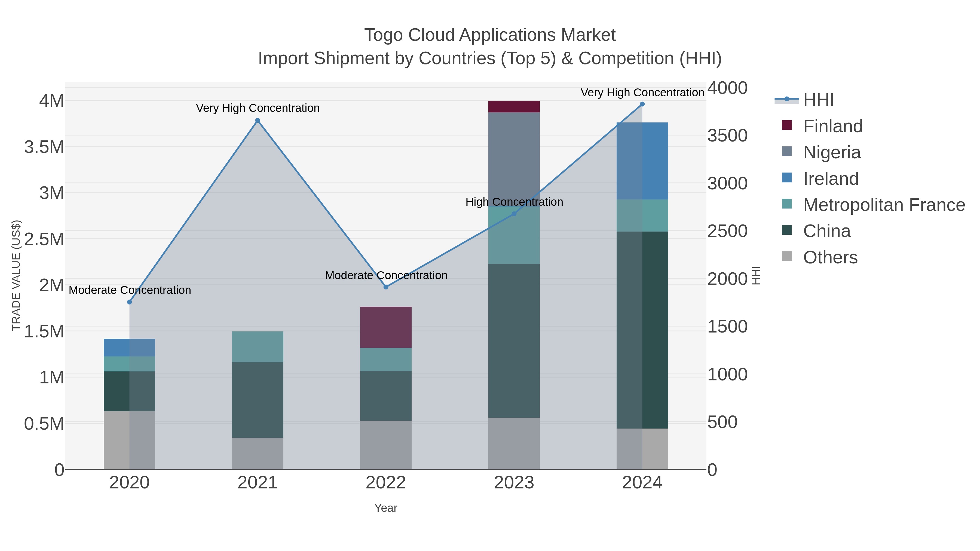Click the Finland segment atop 2023 bar
This screenshot has width=980, height=551.
tap(514, 107)
